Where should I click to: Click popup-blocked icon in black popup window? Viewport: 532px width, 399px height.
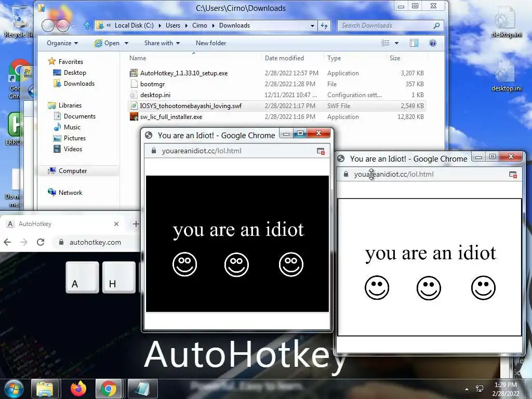[x=321, y=151]
